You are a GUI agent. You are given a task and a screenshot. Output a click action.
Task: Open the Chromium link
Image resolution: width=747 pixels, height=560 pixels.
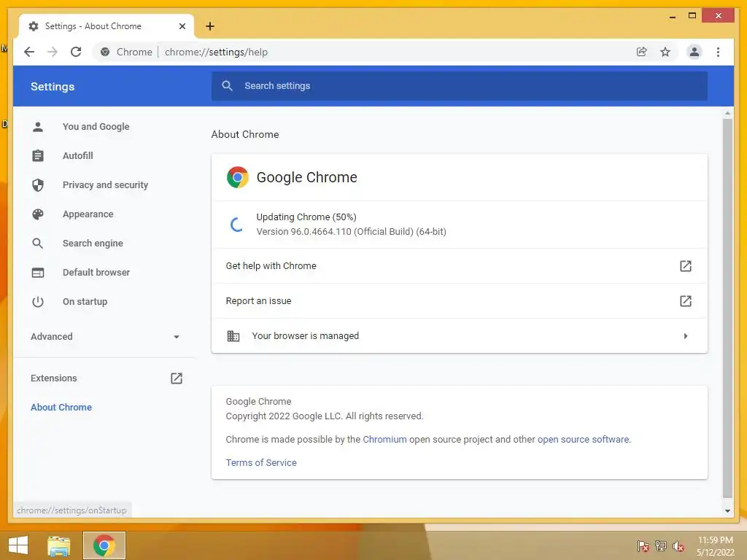[x=384, y=439]
